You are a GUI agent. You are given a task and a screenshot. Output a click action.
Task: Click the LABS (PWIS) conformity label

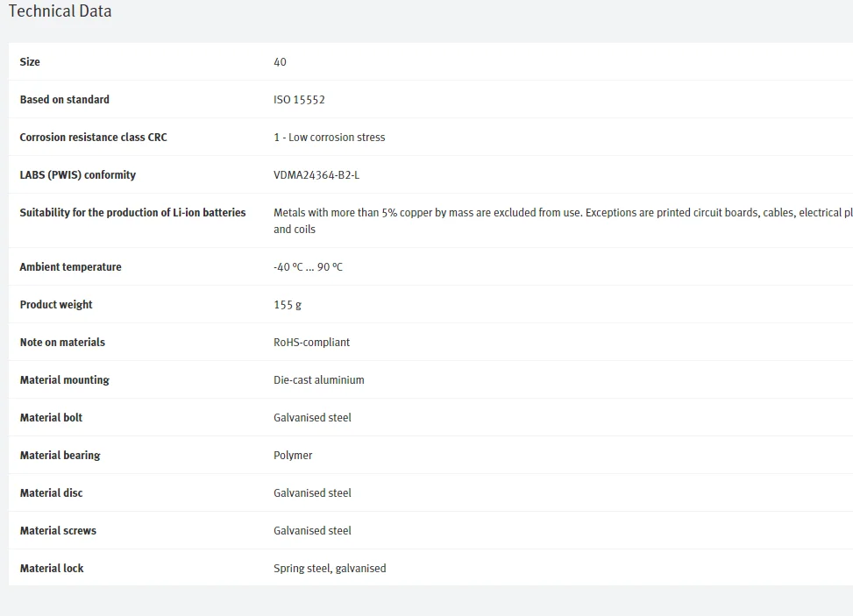coord(78,175)
